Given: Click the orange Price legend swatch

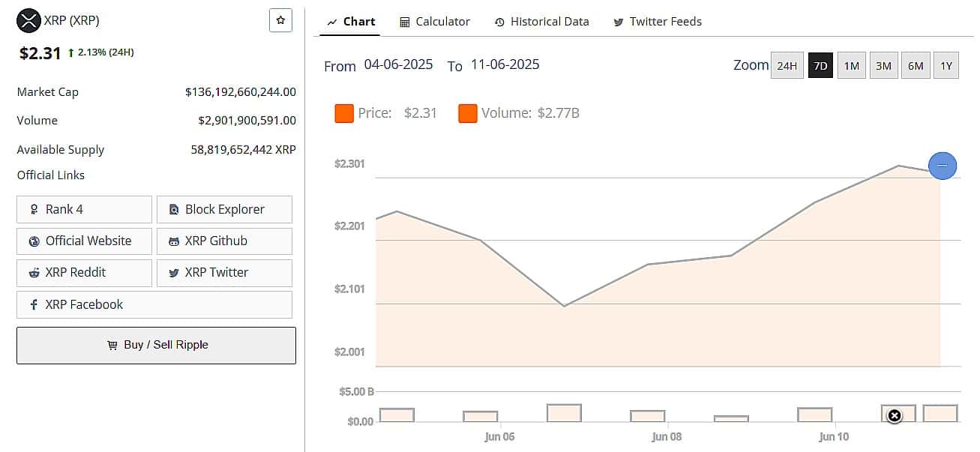Looking at the screenshot, I should pos(344,114).
